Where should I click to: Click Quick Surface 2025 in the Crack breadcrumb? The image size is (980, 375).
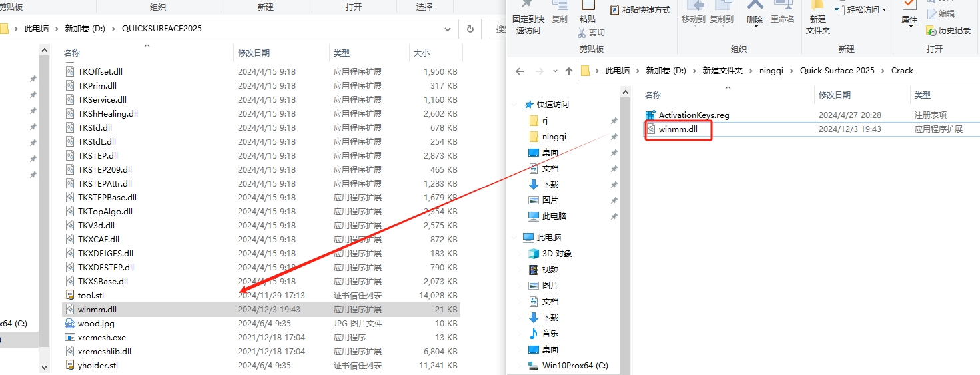837,71
